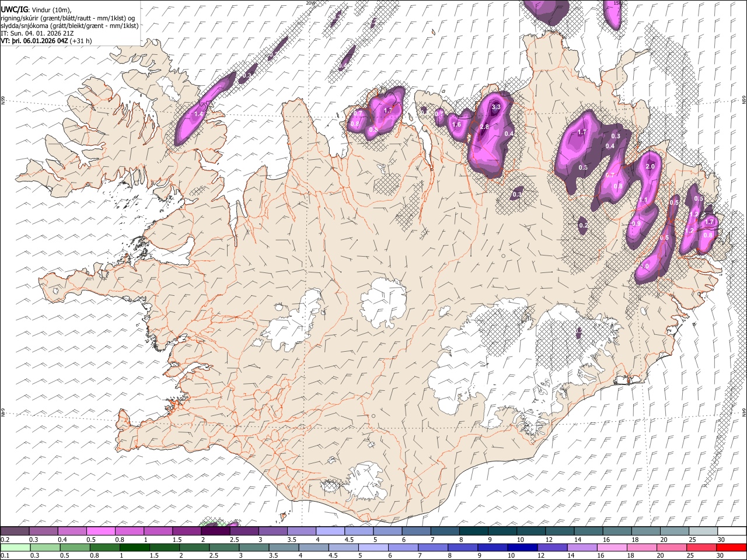Screen dimensions: 747x560
Task: Click pale green swatch starting at 0.1, lower legend
Action: [x=15, y=548]
